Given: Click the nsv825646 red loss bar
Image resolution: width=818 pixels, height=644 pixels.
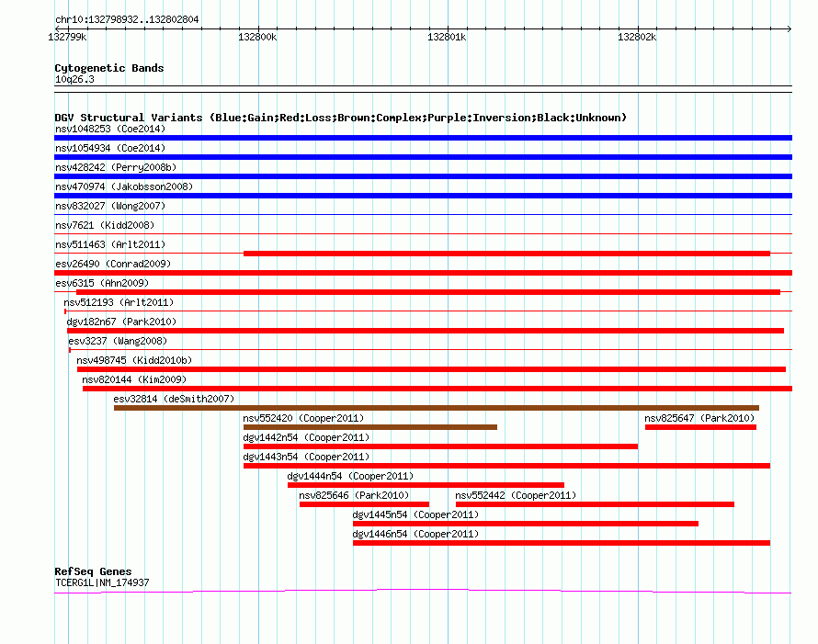Looking at the screenshot, I should pyautogui.click(x=364, y=504).
